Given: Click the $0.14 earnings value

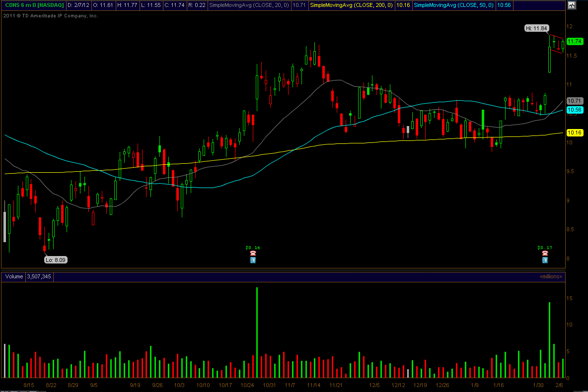Looking at the screenshot, I should point(253,248).
